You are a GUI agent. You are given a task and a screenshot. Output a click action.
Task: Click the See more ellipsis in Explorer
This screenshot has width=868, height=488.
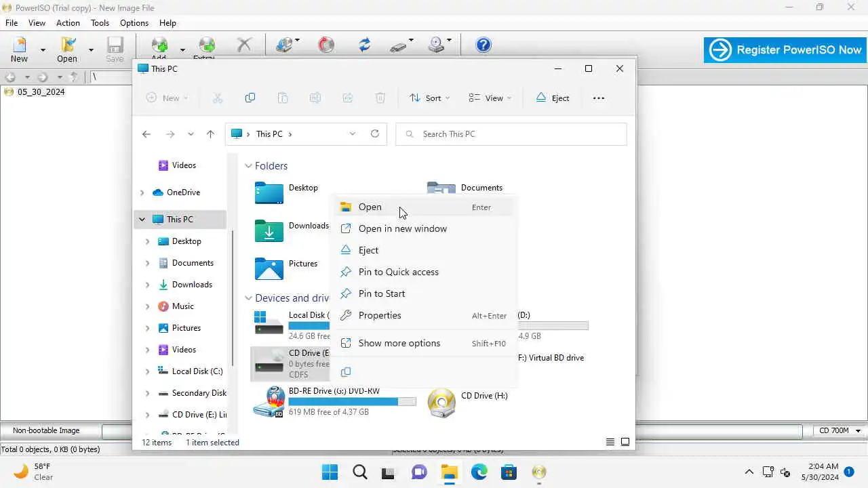click(599, 98)
